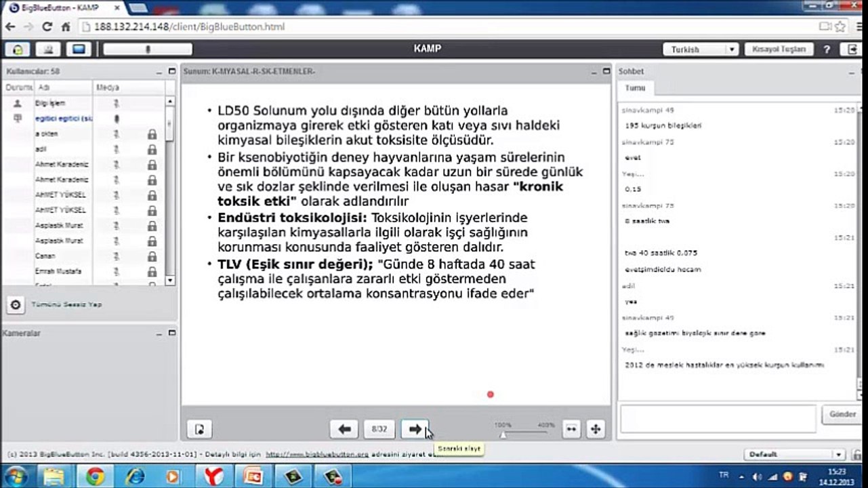This screenshot has height=488, width=868.
Task: Click the headset audio join icon
Action: pyautogui.click(x=17, y=49)
